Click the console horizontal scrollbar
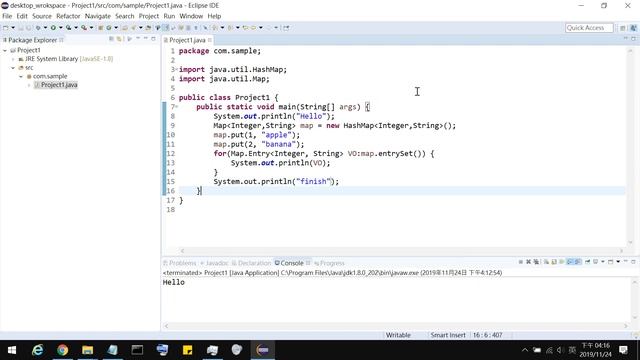The height and width of the screenshot is (360, 640). (396, 326)
